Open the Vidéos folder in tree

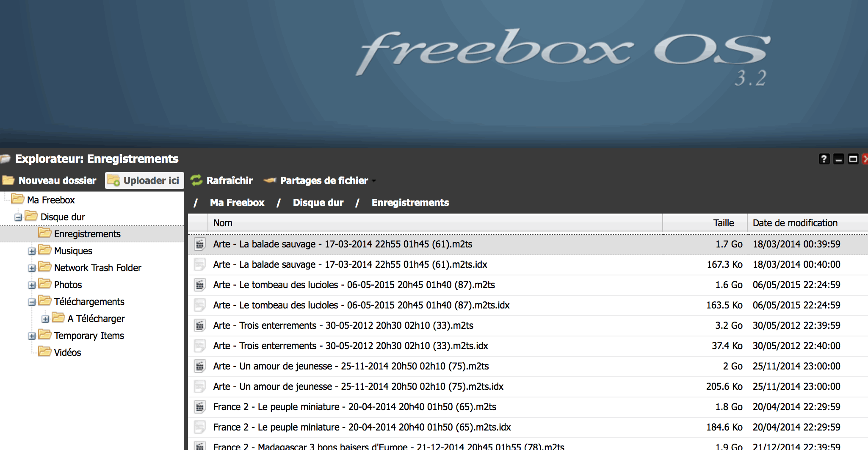[68, 353]
